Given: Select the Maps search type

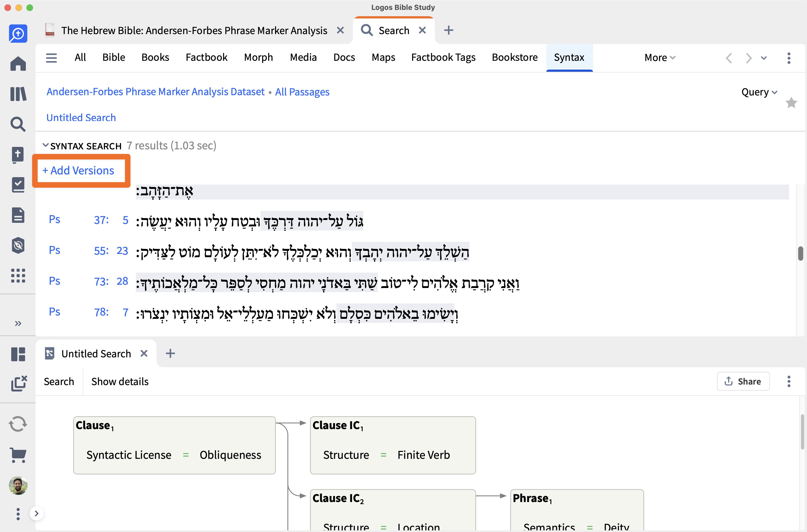Looking at the screenshot, I should point(383,57).
